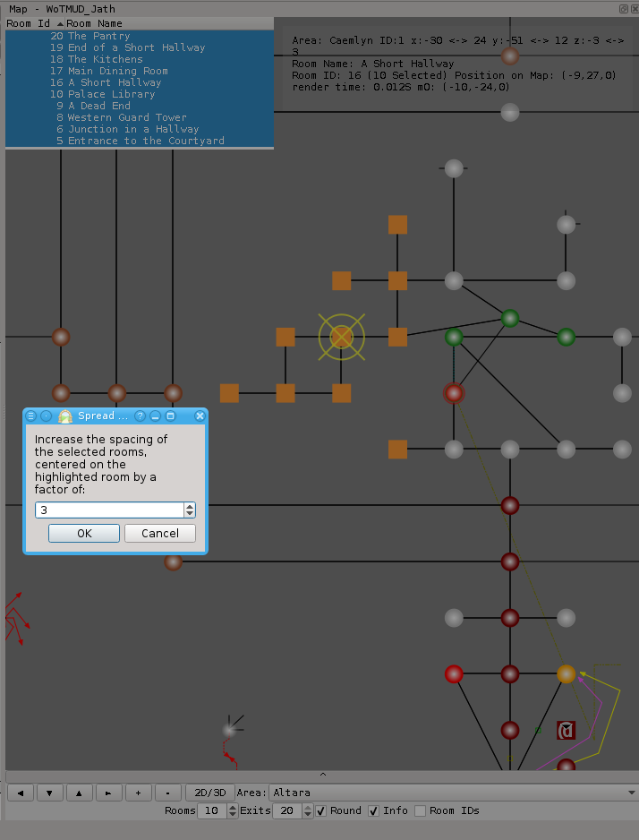Click the map right arrow button
The width and height of the screenshot is (639, 840).
[108, 793]
